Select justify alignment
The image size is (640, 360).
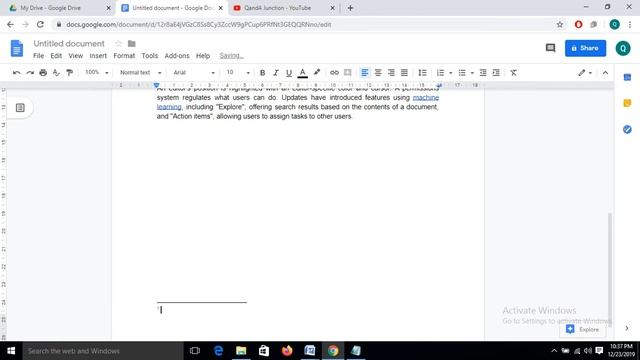coord(404,73)
